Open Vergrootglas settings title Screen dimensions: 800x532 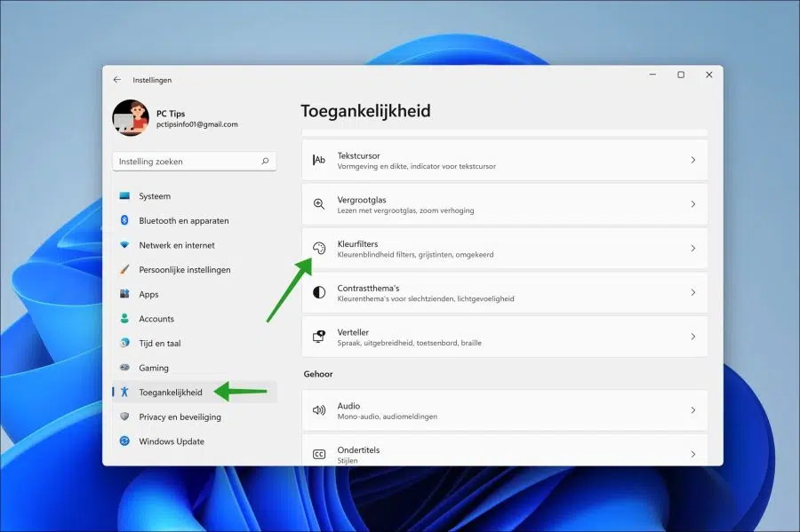pos(361,200)
